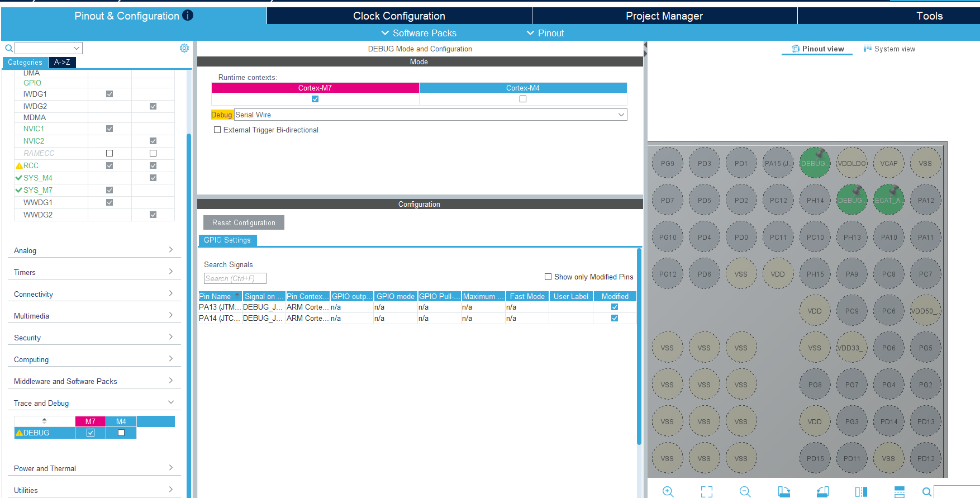This screenshot has height=498, width=980.
Task: Select the PC12 pin on chip
Action: coord(778,200)
